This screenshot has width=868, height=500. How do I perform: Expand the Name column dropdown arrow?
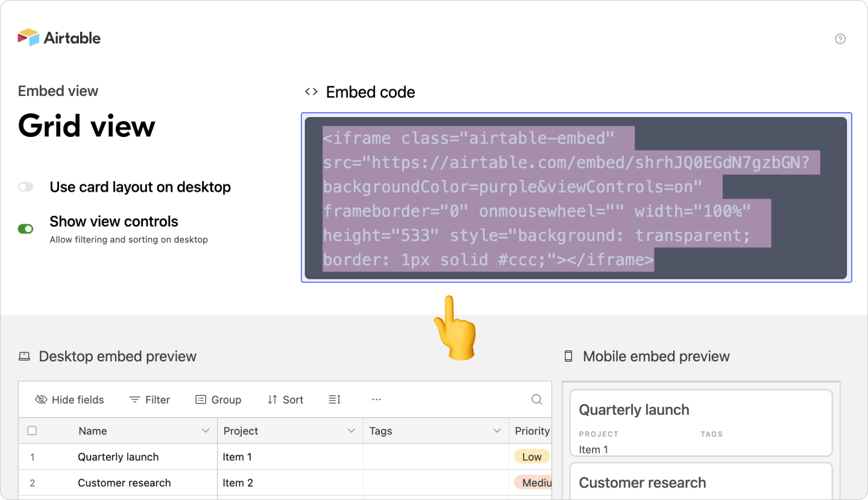pyautogui.click(x=205, y=431)
